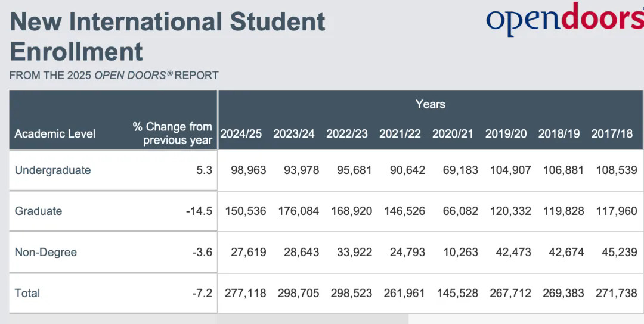
Task: Click the Total 2017/18 value 271,738
Action: coord(617,293)
